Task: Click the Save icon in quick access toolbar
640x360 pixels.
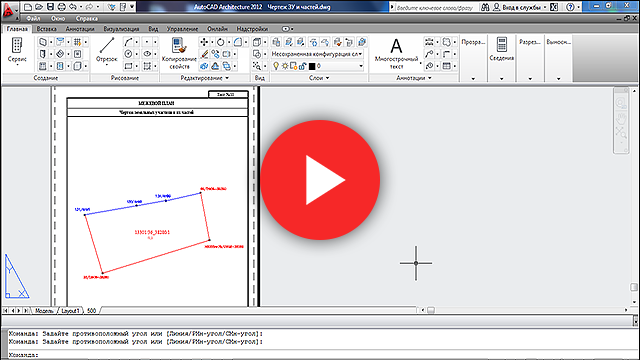Action: pos(50,7)
